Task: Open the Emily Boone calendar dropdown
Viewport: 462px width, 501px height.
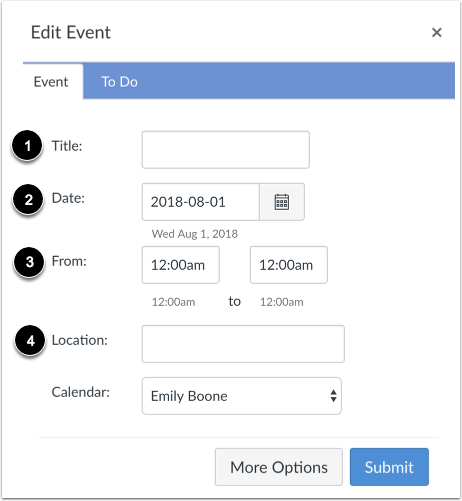Action: 242,396
